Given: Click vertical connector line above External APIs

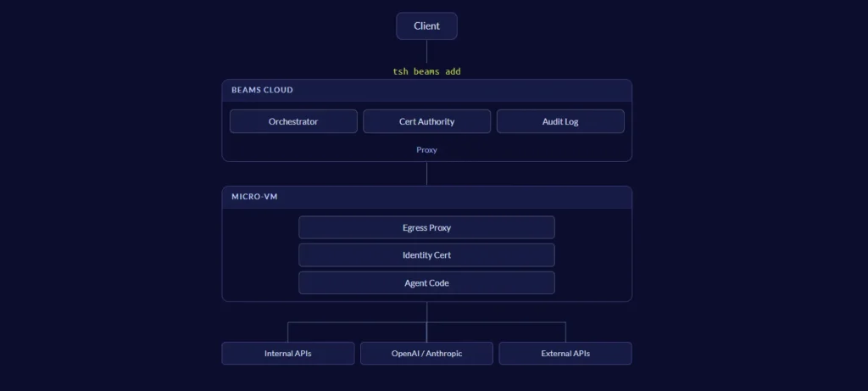Looking at the screenshot, I should click(565, 332).
